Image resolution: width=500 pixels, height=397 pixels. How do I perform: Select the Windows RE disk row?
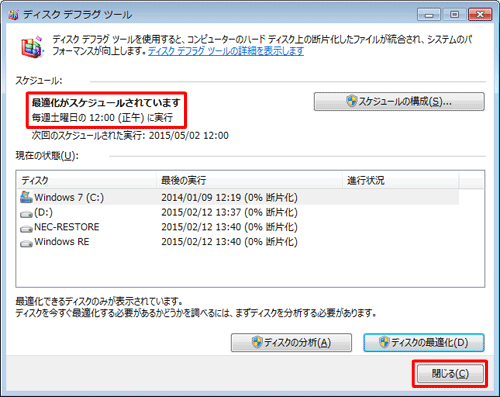pyautogui.click(x=238, y=242)
